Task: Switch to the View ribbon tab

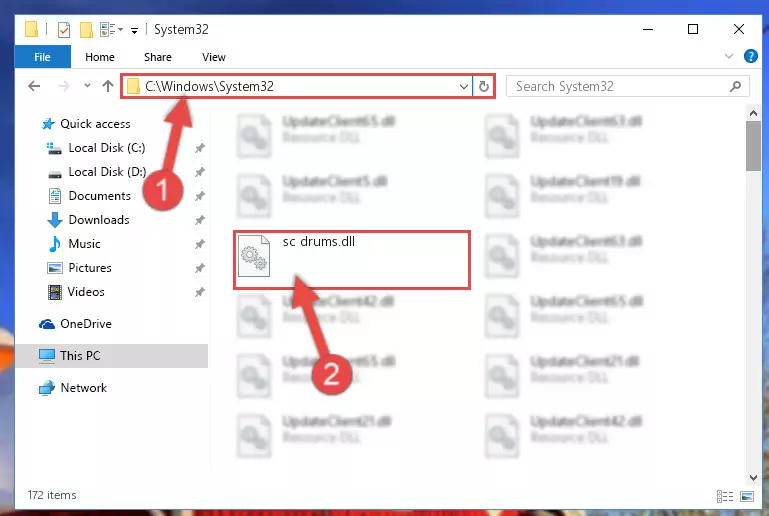Action: tap(213, 57)
